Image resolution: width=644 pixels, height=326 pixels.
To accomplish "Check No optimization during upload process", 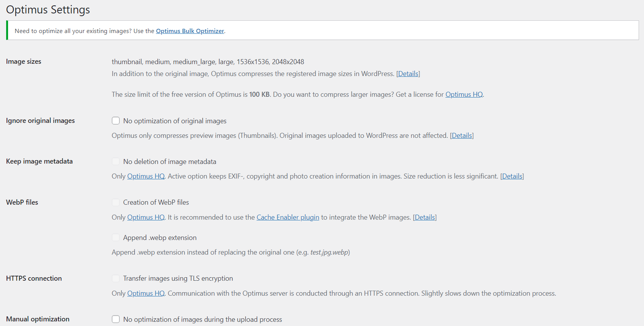I will (116, 319).
